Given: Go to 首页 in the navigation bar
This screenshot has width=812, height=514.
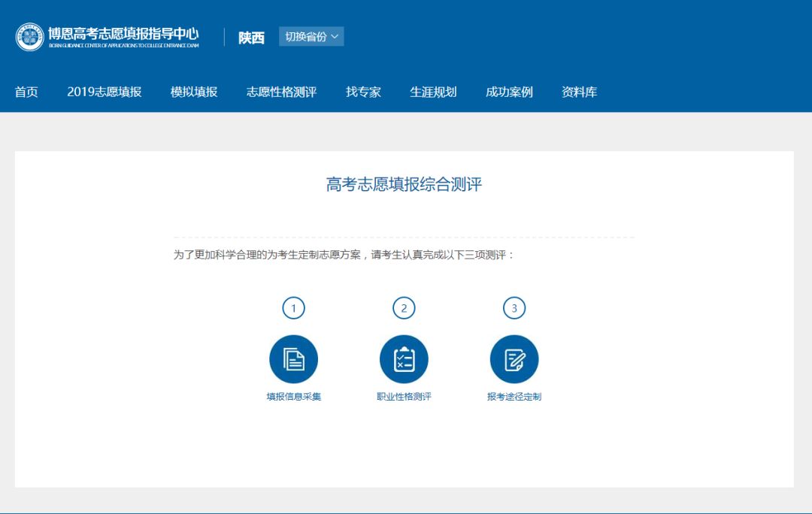Looking at the screenshot, I should [x=26, y=92].
